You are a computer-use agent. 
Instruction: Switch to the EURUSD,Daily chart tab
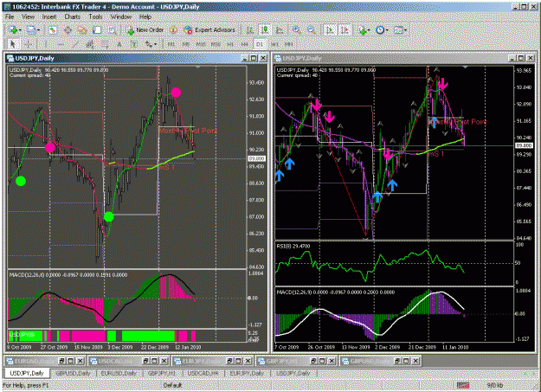(119, 373)
